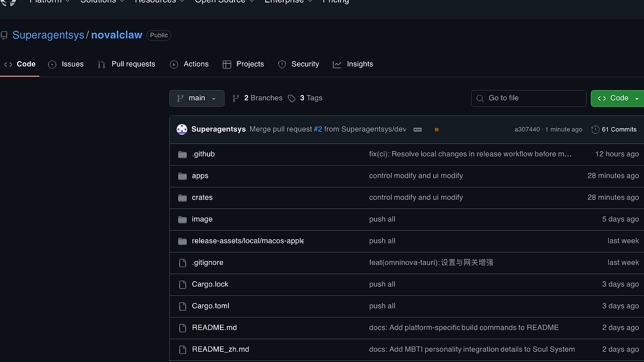This screenshot has width=644, height=362.
Task: Click the README_zh.md file icon
Action: (183, 349)
